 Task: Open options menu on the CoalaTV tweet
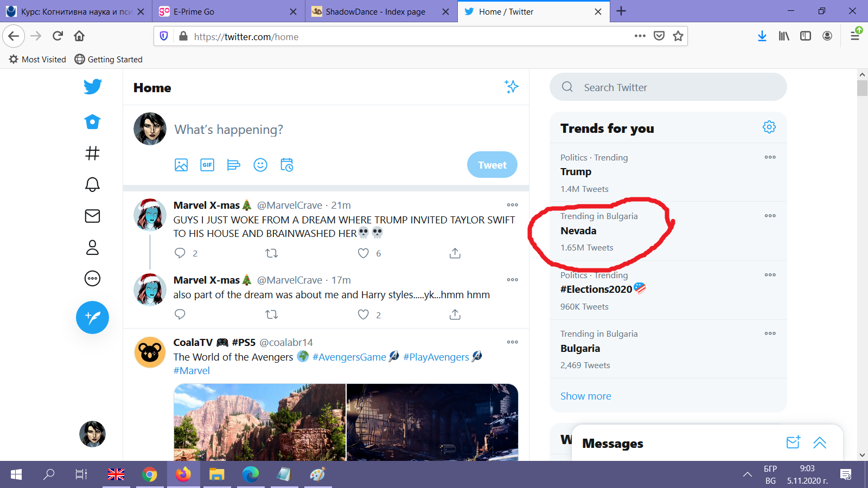pos(513,342)
